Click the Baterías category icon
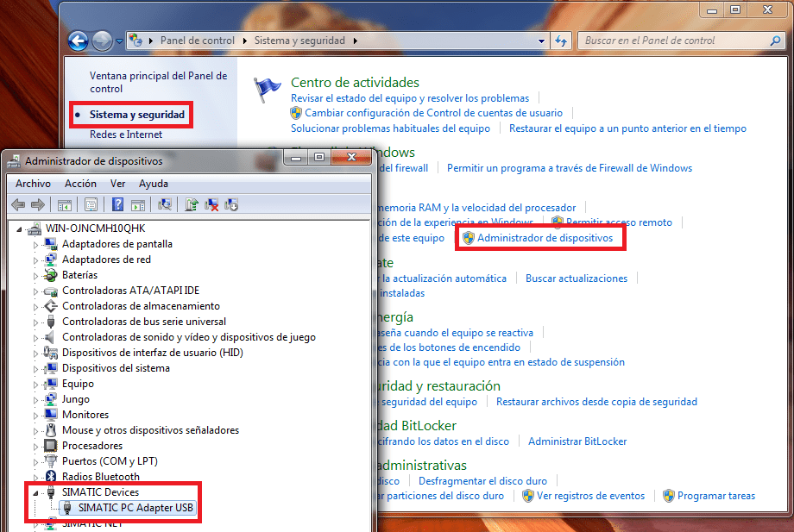 [51, 275]
